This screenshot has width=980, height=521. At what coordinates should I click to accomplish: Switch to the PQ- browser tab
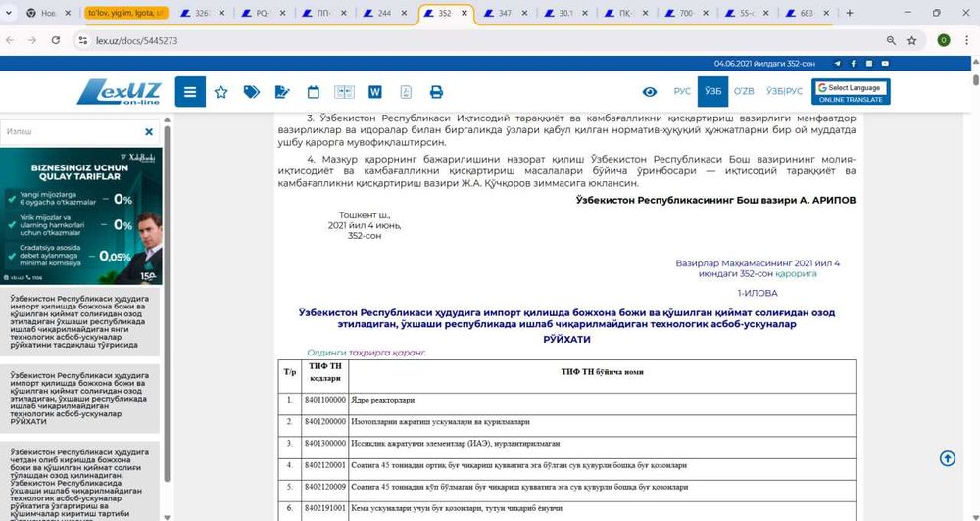pyautogui.click(x=263, y=13)
